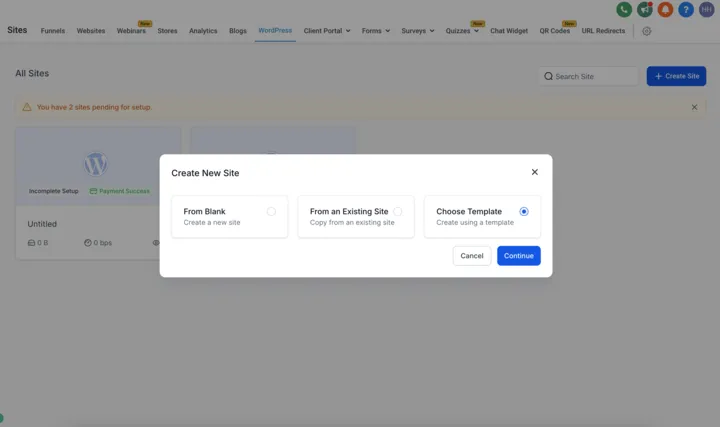Open the Untitled site card title
This screenshot has height=427, width=720.
(42, 224)
